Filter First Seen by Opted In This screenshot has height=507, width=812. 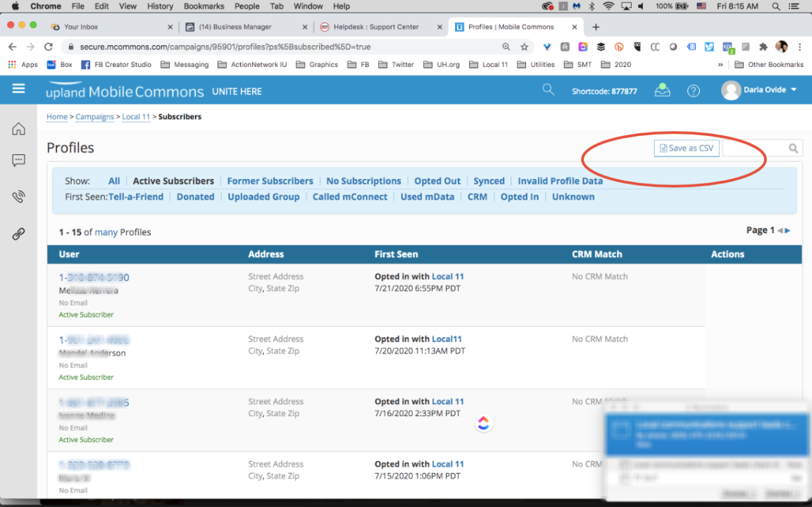click(520, 196)
